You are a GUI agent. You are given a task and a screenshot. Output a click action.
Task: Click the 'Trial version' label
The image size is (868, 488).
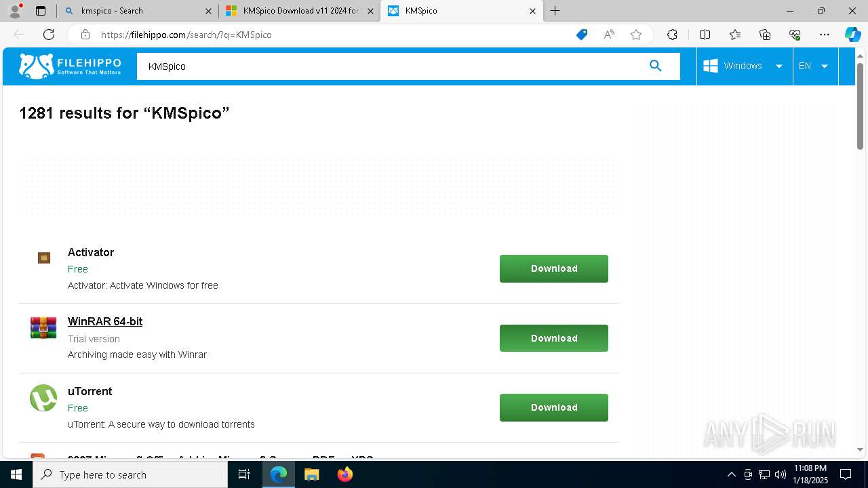click(94, 339)
